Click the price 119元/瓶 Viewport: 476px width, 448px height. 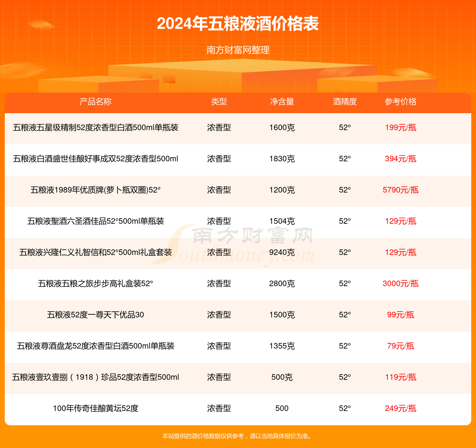[x=401, y=377]
